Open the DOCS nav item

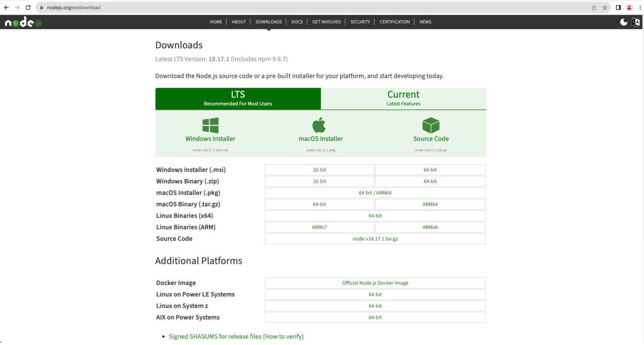pos(297,22)
